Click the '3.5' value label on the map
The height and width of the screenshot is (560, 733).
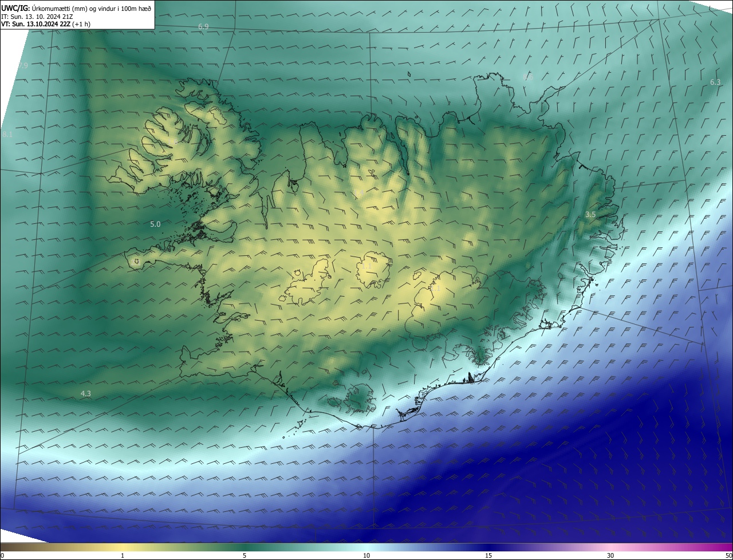point(590,214)
